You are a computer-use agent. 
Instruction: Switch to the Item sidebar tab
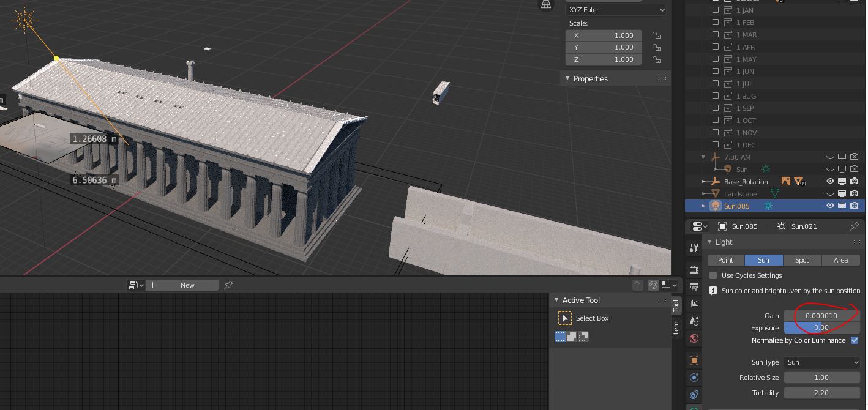point(676,329)
